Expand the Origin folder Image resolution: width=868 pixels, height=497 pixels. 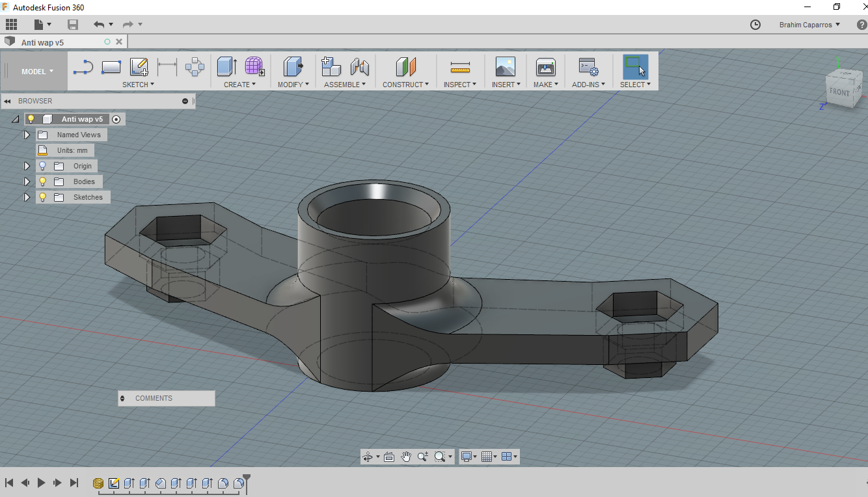tap(27, 166)
